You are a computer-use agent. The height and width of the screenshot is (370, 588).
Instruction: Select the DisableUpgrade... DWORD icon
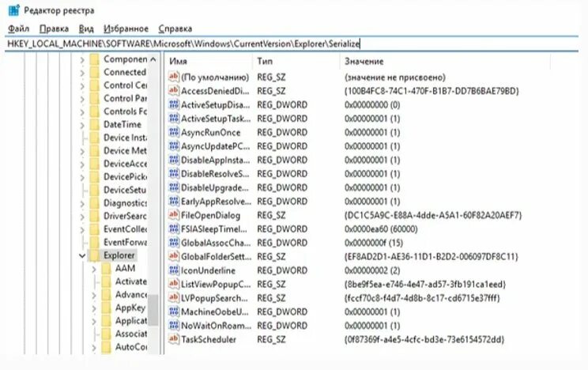[x=174, y=187]
